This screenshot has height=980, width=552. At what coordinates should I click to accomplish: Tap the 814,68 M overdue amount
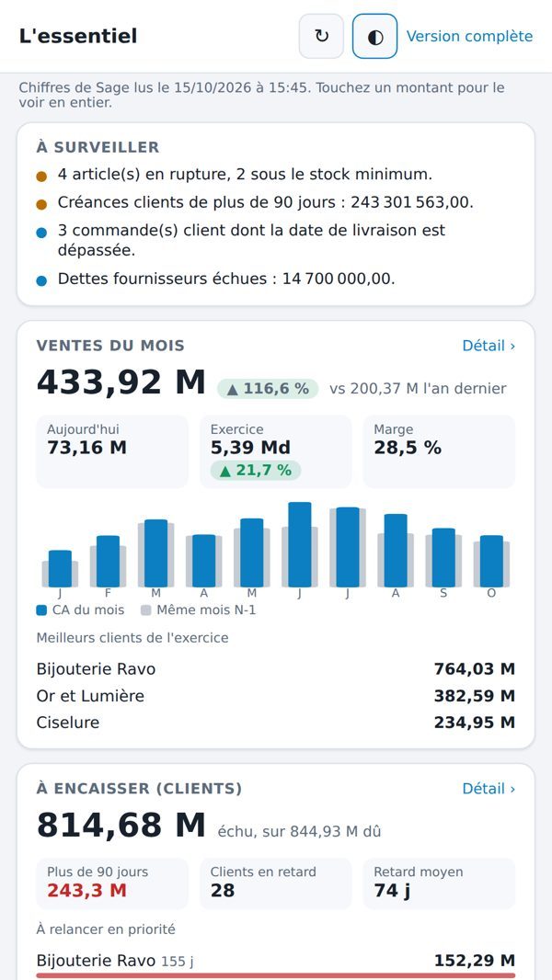pyautogui.click(x=121, y=826)
